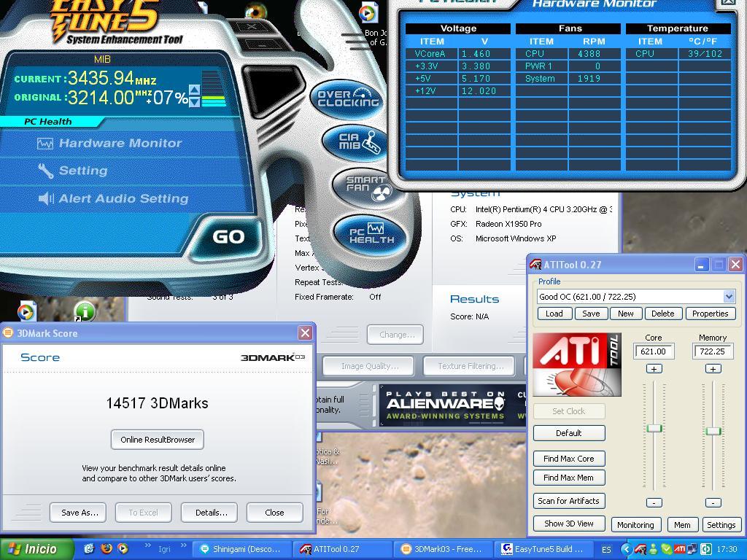Click the ATI Tool logo image
The image size is (747, 560).
click(577, 365)
